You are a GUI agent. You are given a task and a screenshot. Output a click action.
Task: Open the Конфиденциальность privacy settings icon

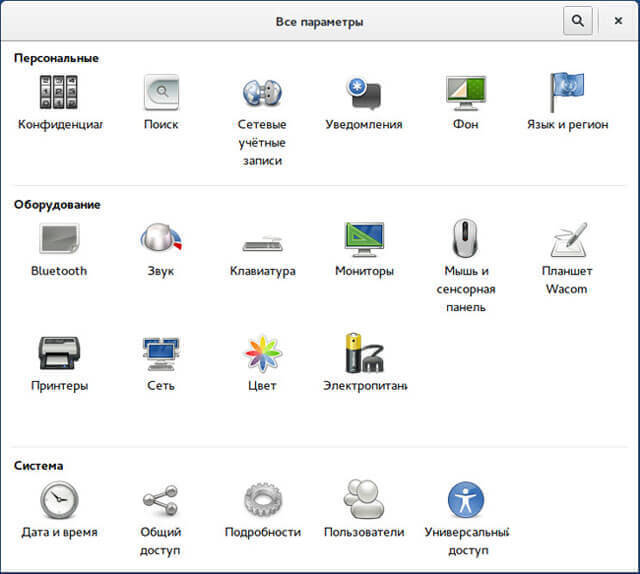pyautogui.click(x=59, y=92)
